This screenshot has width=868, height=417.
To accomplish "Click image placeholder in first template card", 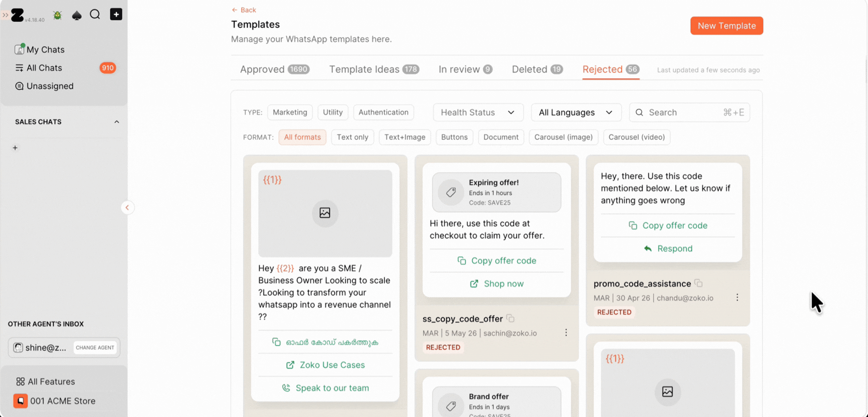I will click(325, 213).
